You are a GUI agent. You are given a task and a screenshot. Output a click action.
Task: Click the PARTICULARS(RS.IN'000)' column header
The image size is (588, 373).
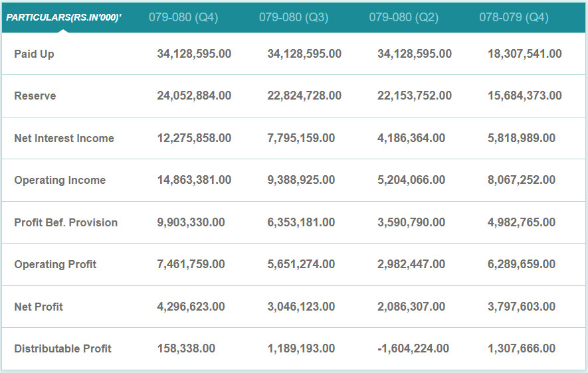64,17
